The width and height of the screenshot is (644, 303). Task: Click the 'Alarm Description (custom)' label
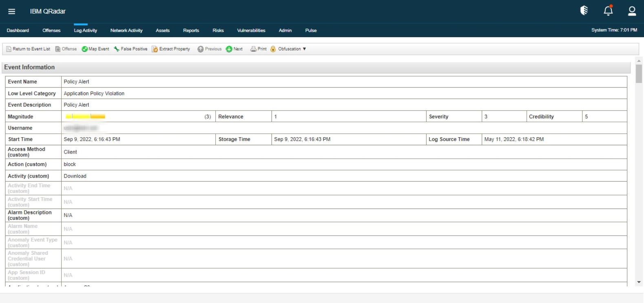(x=30, y=215)
